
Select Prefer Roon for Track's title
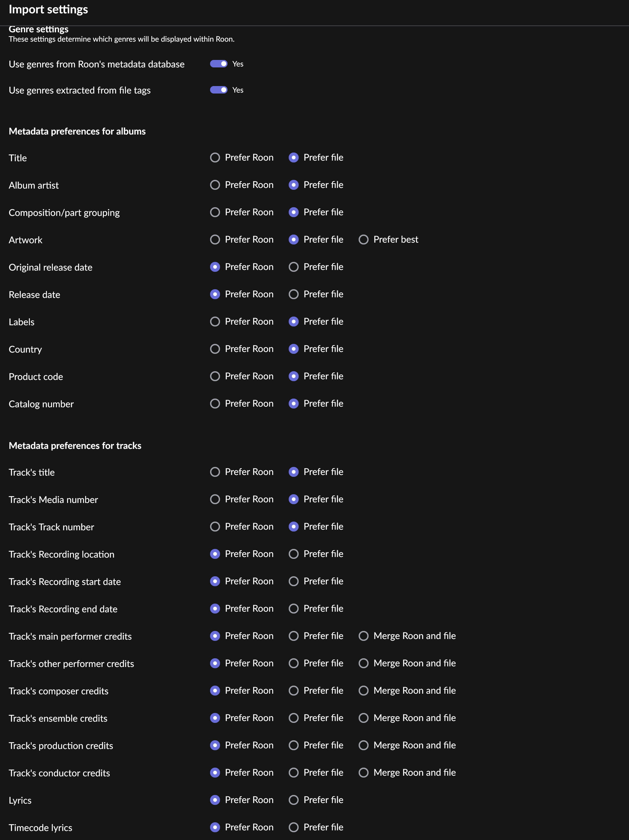click(x=215, y=472)
